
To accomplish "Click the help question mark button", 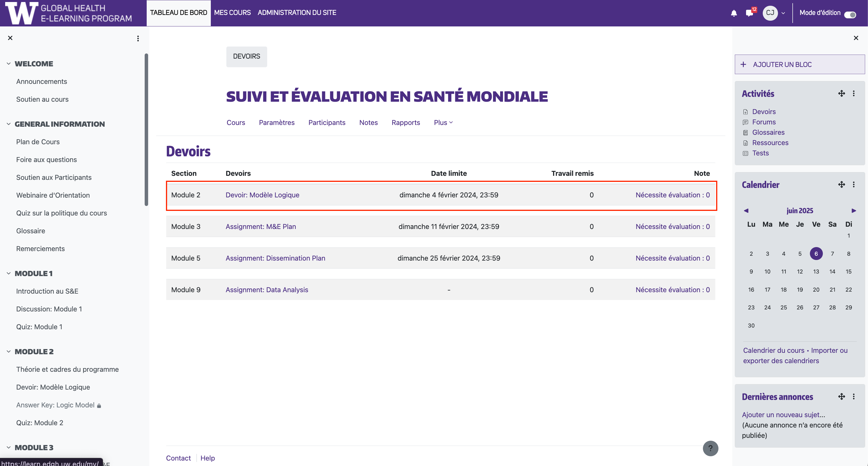I will pyautogui.click(x=710, y=448).
